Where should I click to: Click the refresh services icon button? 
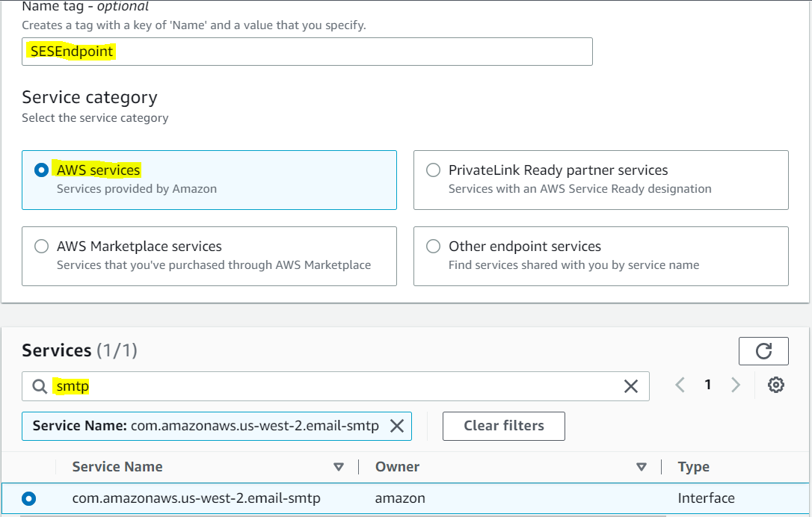point(763,350)
